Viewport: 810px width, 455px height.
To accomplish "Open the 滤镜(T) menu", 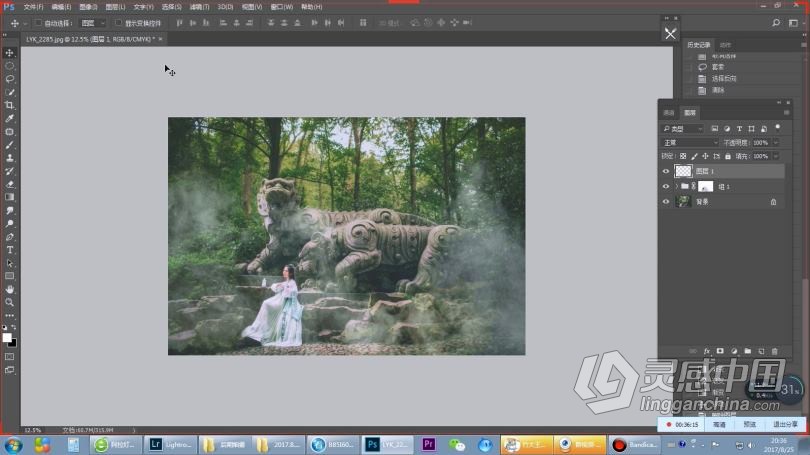I will (x=199, y=7).
